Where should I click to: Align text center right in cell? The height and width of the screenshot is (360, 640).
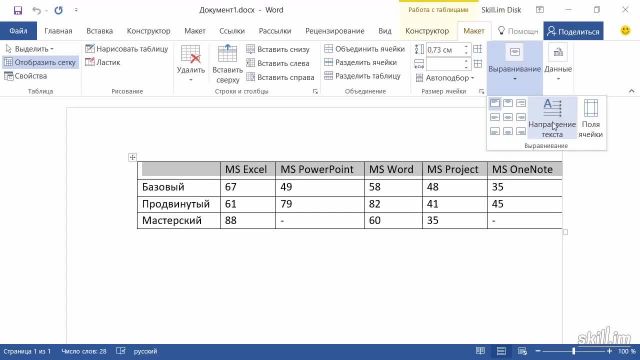521,118
